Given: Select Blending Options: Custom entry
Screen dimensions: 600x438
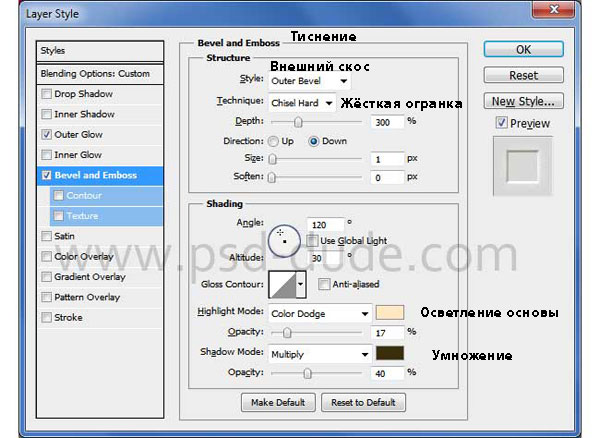Looking at the screenshot, I should click(100, 73).
